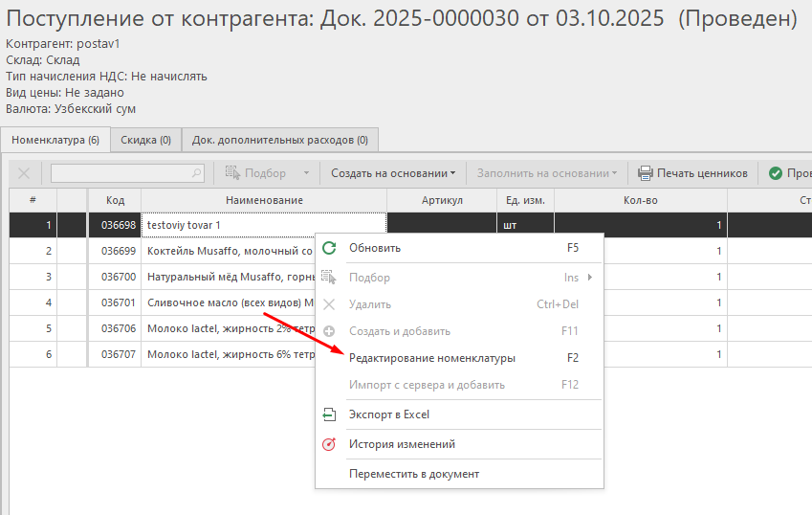Select Переместить в документ menu entry
812x515 pixels.
coord(413,474)
